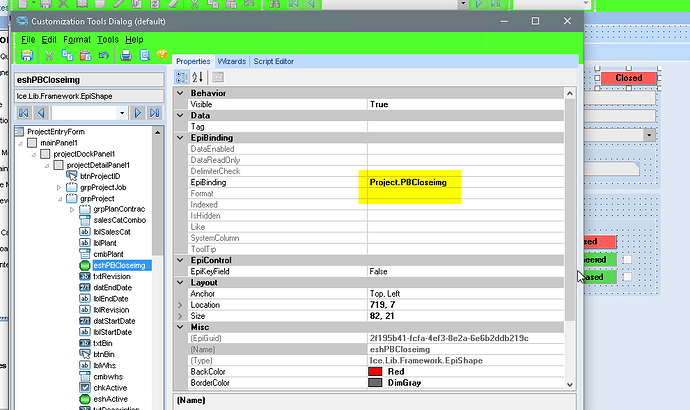
Task: Collapse the EpiBinding property category
Action: click(180, 138)
